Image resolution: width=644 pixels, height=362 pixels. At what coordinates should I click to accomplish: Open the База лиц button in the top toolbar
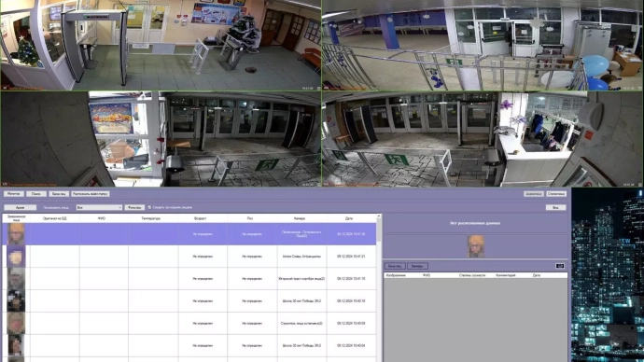(x=59, y=194)
